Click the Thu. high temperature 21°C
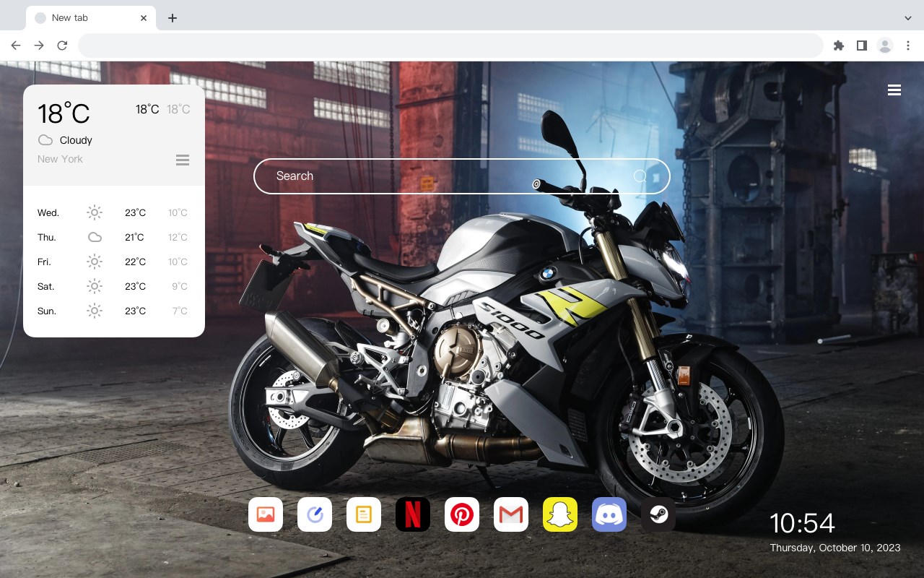The image size is (924, 578). point(134,238)
